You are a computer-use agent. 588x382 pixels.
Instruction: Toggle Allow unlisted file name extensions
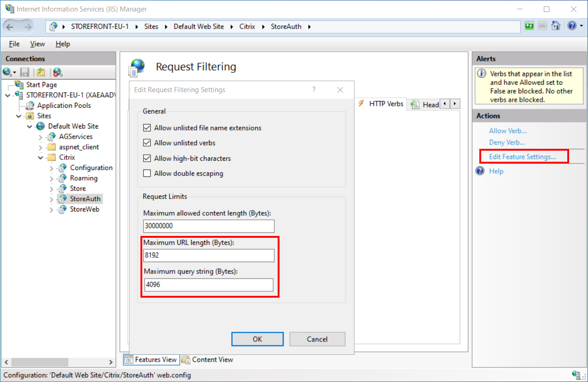tap(147, 128)
